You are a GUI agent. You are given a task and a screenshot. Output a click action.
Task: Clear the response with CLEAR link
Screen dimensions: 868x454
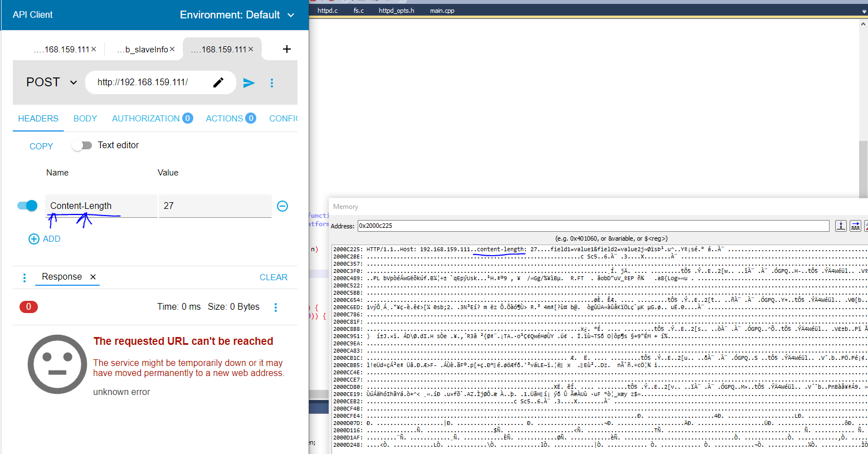273,277
